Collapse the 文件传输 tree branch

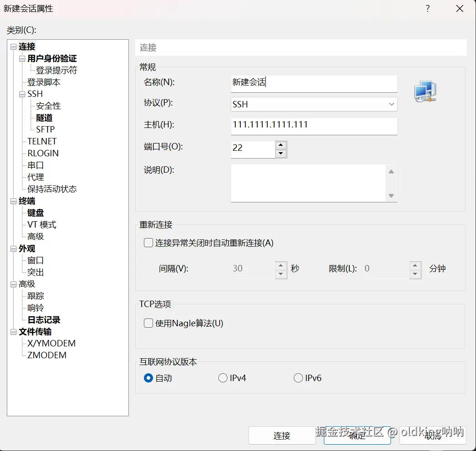pos(12,332)
